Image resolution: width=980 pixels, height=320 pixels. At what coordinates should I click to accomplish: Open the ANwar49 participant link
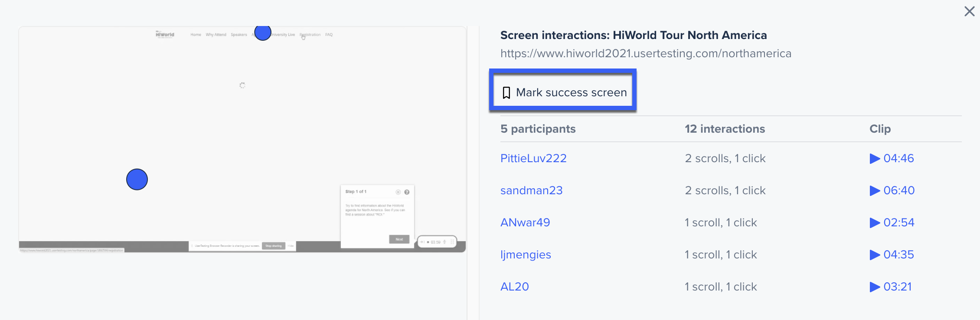(525, 223)
